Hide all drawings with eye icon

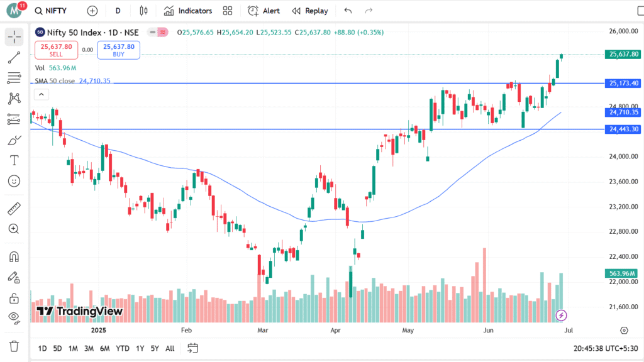pos(14,317)
